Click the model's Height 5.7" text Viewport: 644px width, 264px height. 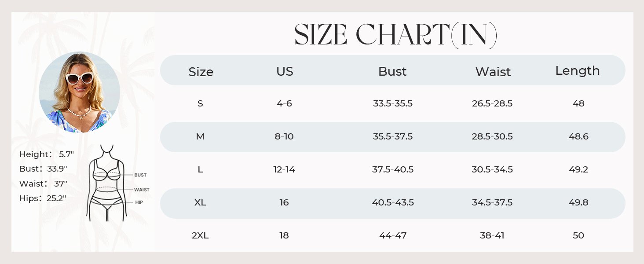(47, 154)
